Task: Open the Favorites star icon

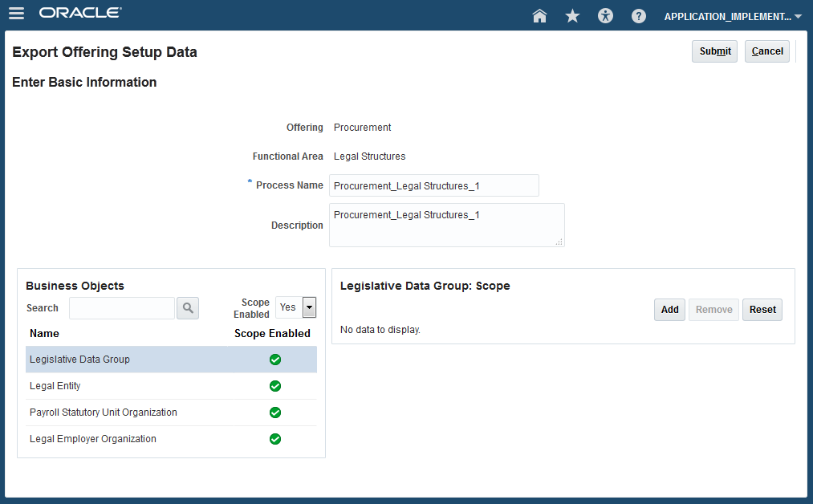Action: pyautogui.click(x=572, y=15)
